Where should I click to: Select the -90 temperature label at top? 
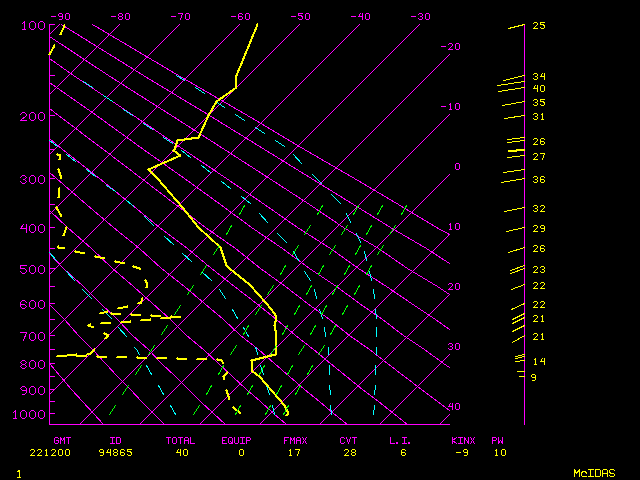[61, 16]
